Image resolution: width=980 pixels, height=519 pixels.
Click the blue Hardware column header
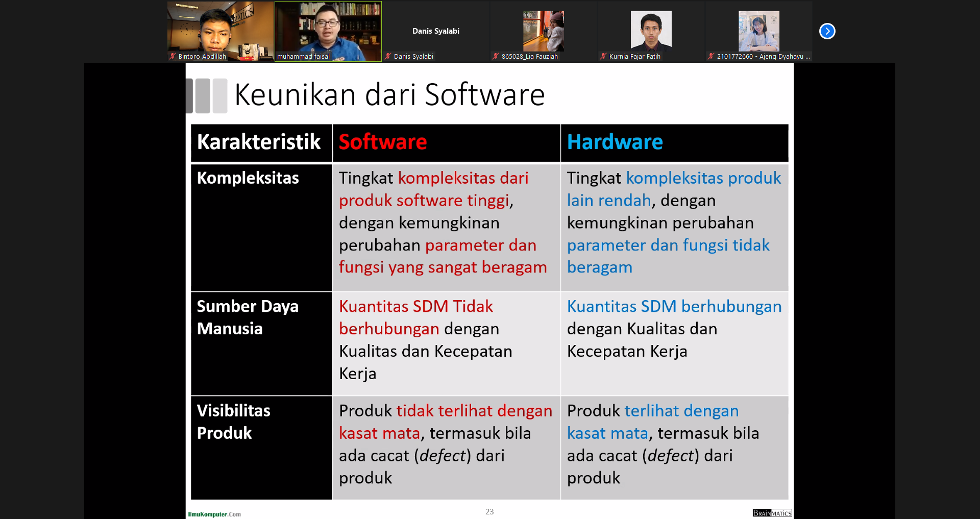(x=615, y=142)
